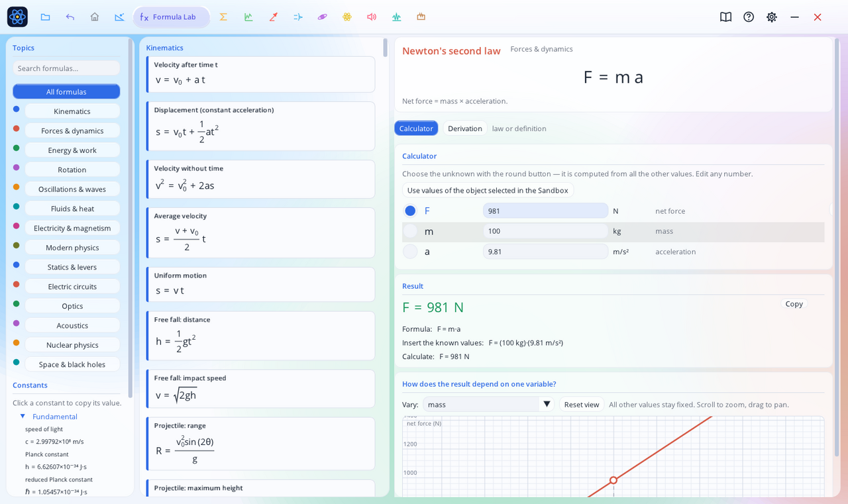Screen dimensions: 848x504
Task: Open the Vary dropdown showing mass
Action: click(x=489, y=404)
